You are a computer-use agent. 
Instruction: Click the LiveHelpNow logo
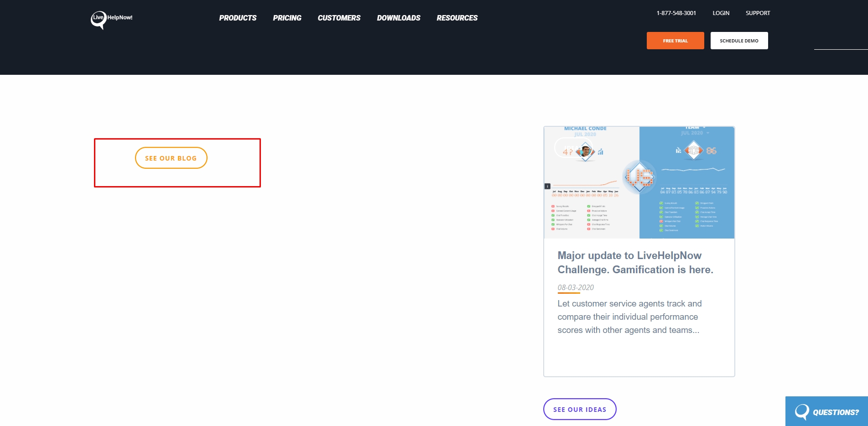pos(112,20)
